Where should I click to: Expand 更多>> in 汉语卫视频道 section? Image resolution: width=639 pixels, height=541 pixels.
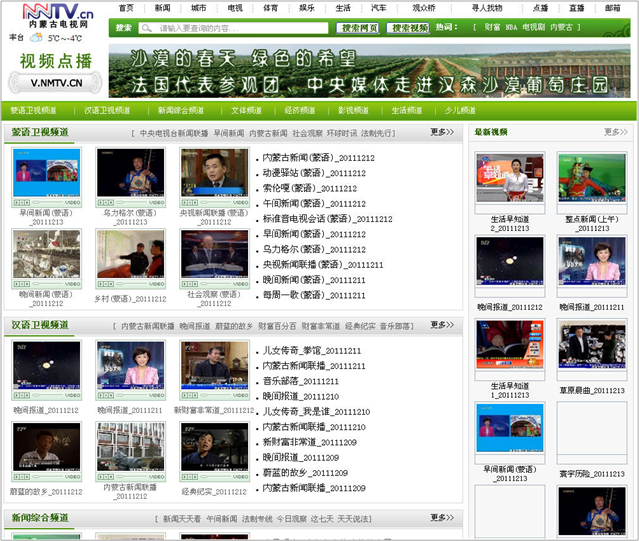441,325
